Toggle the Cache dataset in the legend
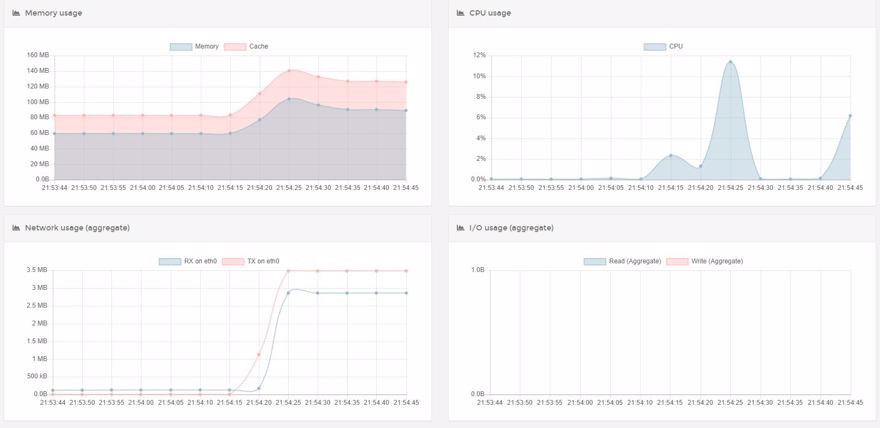880x428 pixels. pyautogui.click(x=246, y=47)
